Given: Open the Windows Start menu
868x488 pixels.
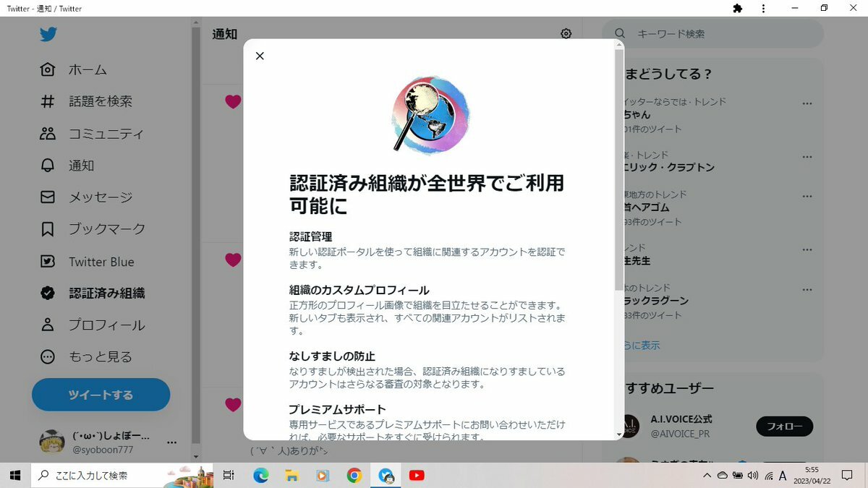Looking at the screenshot, I should click(x=15, y=475).
